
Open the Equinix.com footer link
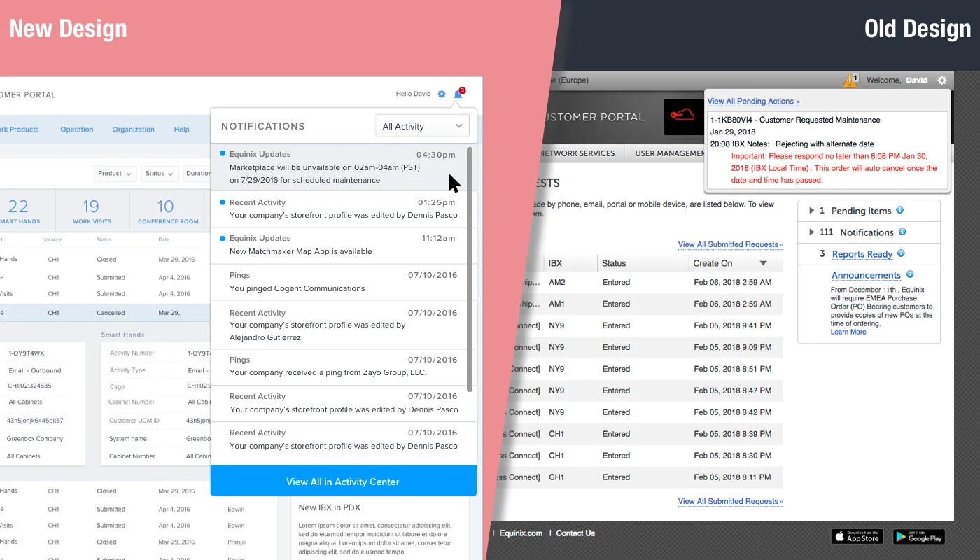pyautogui.click(x=521, y=533)
